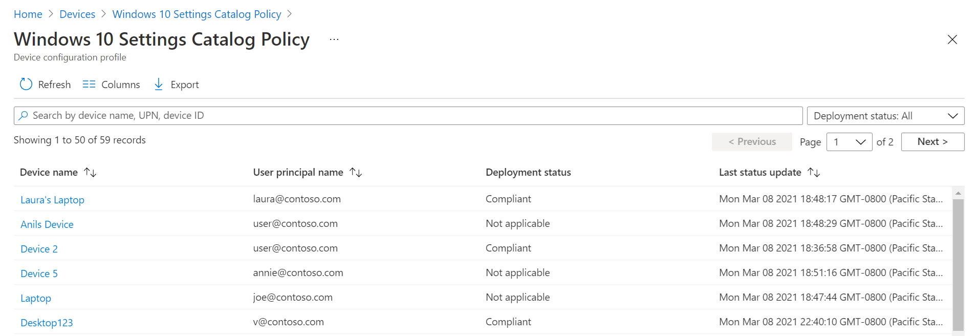Open Laura's Laptop device details
Image resolution: width=980 pixels, height=336 pixels.
(x=52, y=200)
